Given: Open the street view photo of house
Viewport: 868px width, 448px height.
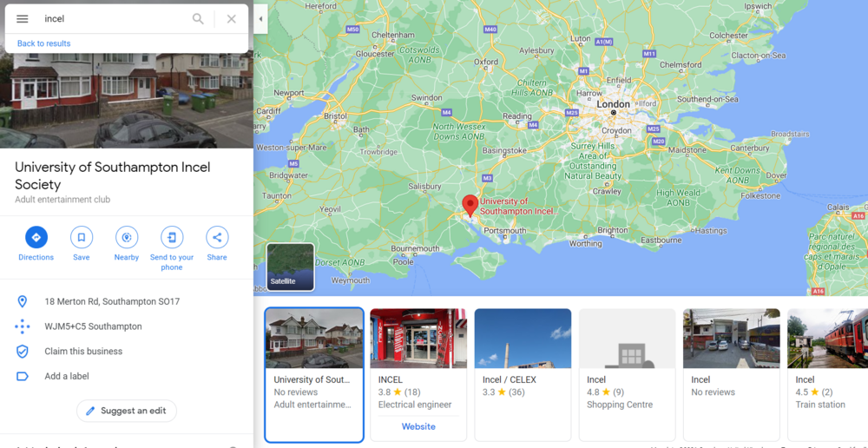Looking at the screenshot, I should [x=126, y=101].
